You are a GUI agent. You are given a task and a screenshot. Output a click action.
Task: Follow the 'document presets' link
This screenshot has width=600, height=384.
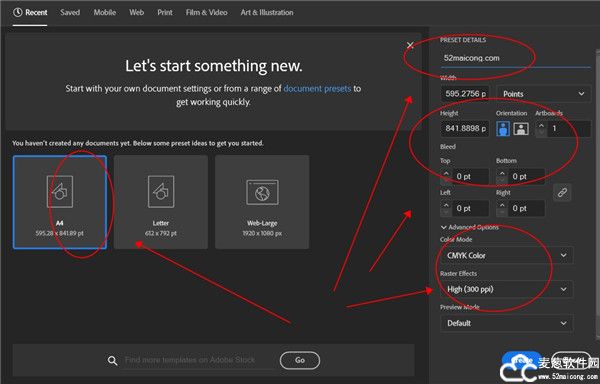[317, 89]
